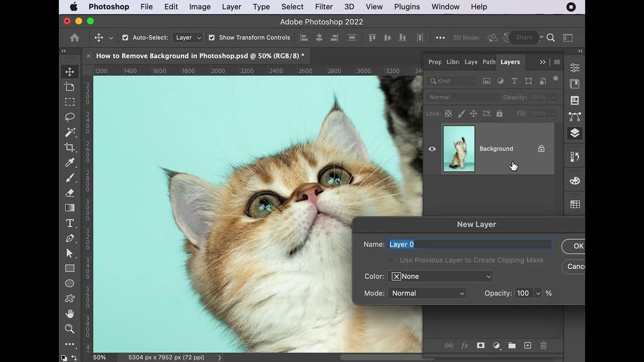Image resolution: width=644 pixels, height=362 pixels.
Task: Hide the Background layer visibility eye
Action: [432, 149]
